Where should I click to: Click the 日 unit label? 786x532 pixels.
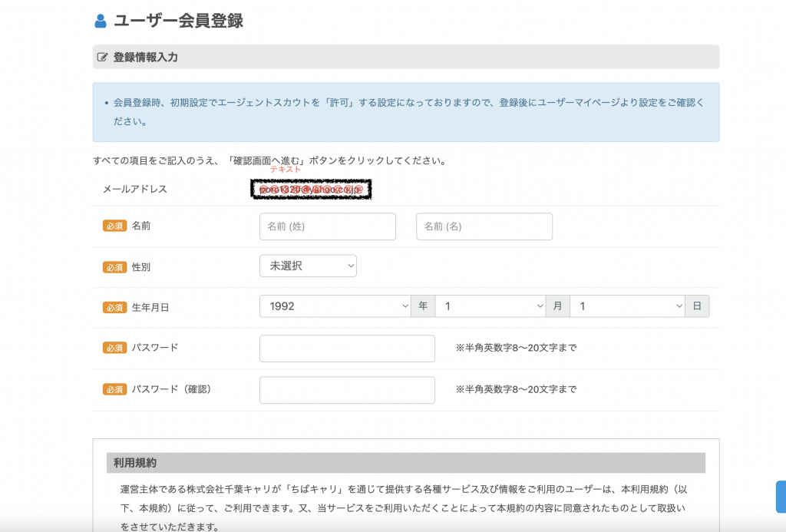pos(697,306)
